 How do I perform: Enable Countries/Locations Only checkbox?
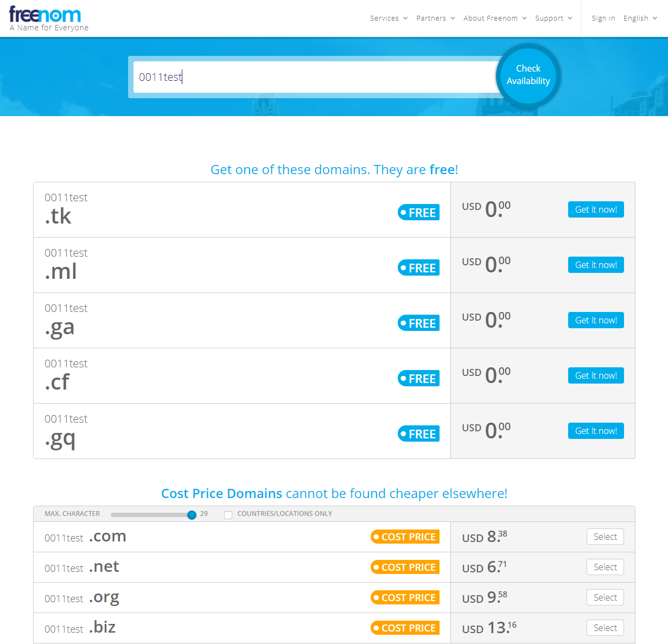(228, 515)
